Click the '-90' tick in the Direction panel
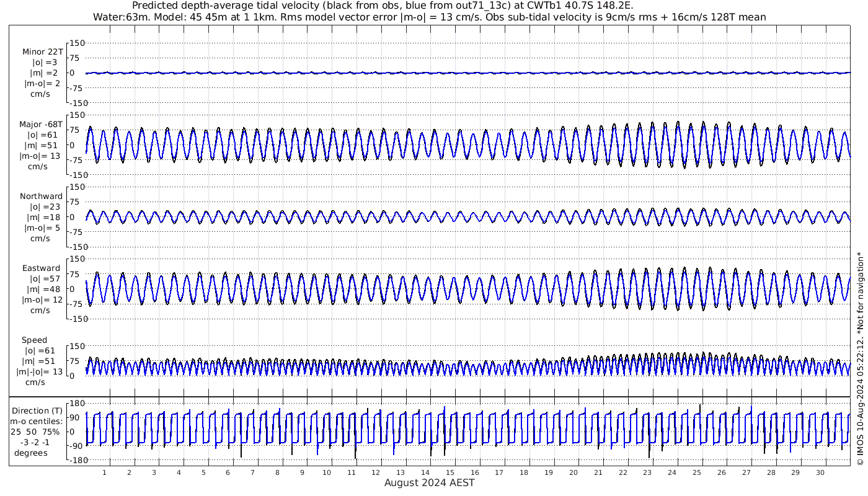 (x=77, y=446)
